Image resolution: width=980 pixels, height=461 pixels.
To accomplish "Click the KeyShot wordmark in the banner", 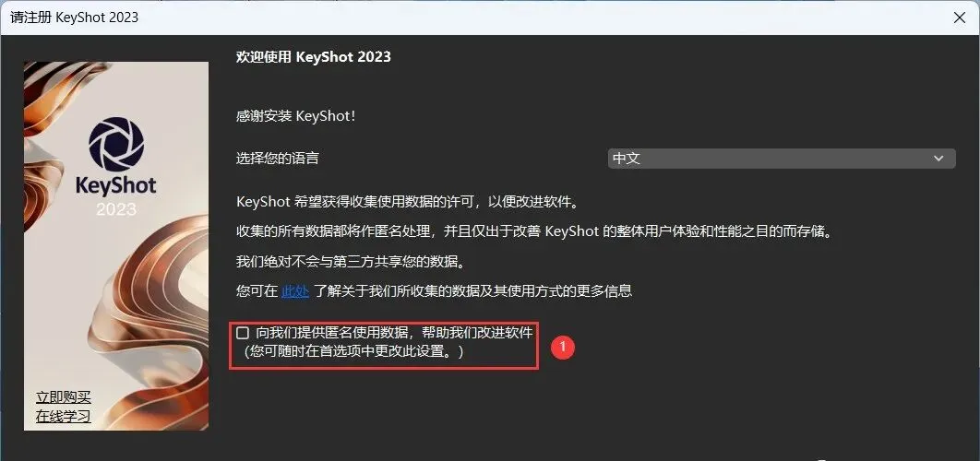I will click(116, 186).
